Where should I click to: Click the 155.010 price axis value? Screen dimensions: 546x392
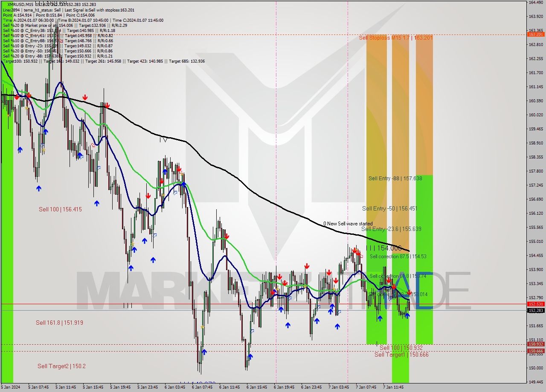(x=536, y=242)
